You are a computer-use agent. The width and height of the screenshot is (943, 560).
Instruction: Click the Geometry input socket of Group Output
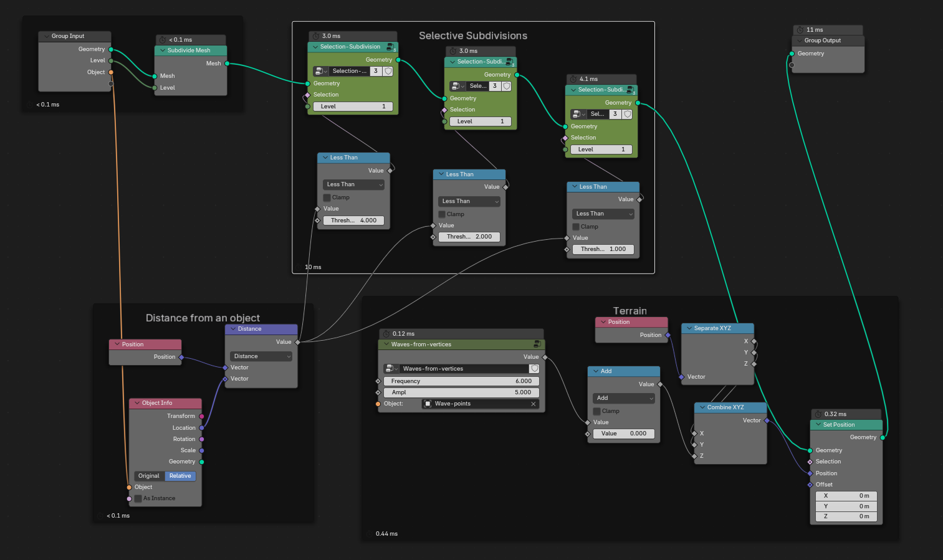click(x=792, y=54)
